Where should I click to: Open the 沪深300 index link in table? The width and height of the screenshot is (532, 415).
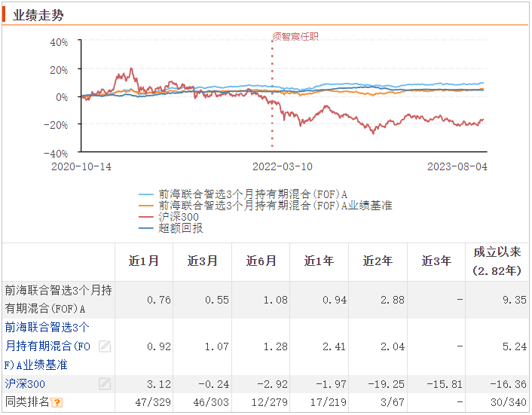(25, 384)
